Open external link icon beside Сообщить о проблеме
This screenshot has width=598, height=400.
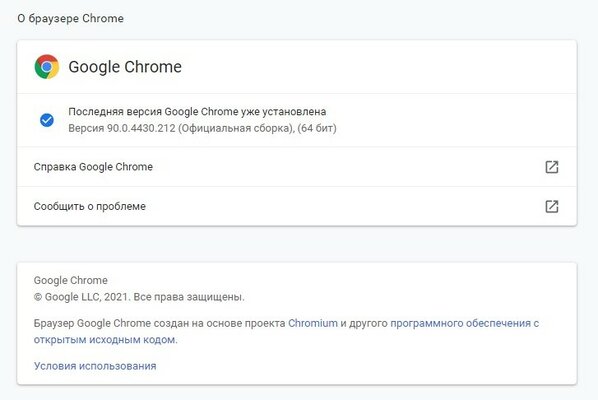(x=551, y=206)
